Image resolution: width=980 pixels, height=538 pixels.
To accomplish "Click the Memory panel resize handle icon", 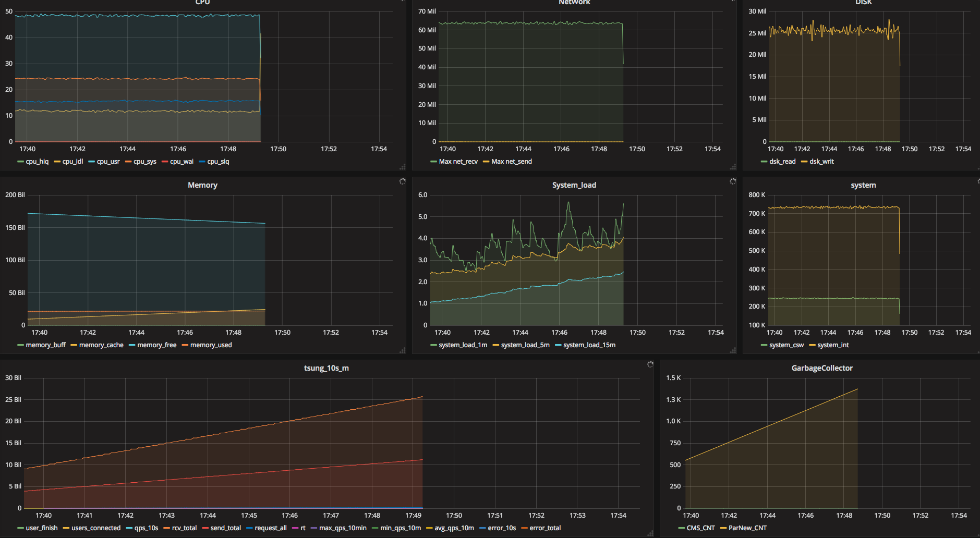I will (x=403, y=350).
